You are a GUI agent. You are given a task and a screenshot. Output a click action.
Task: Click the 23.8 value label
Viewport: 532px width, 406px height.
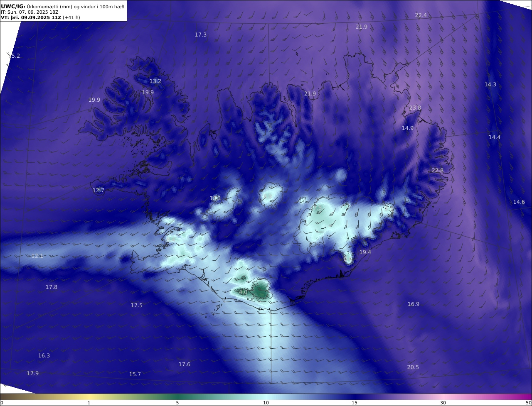415,108
